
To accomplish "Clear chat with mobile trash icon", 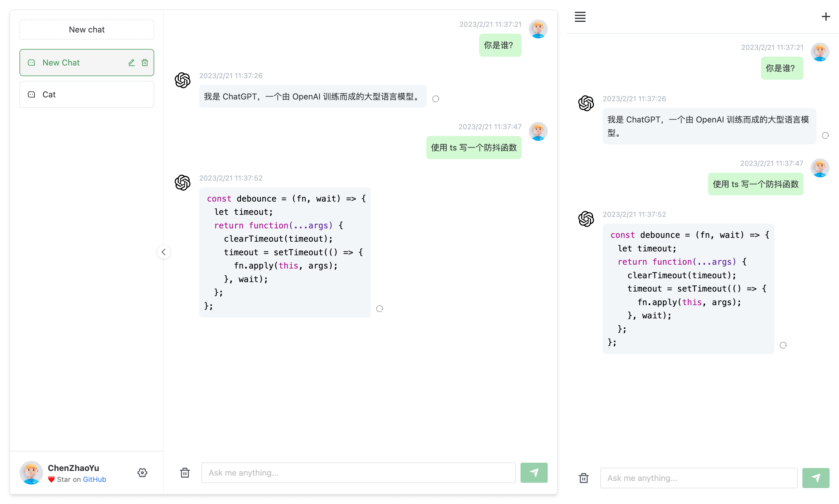I will point(583,478).
